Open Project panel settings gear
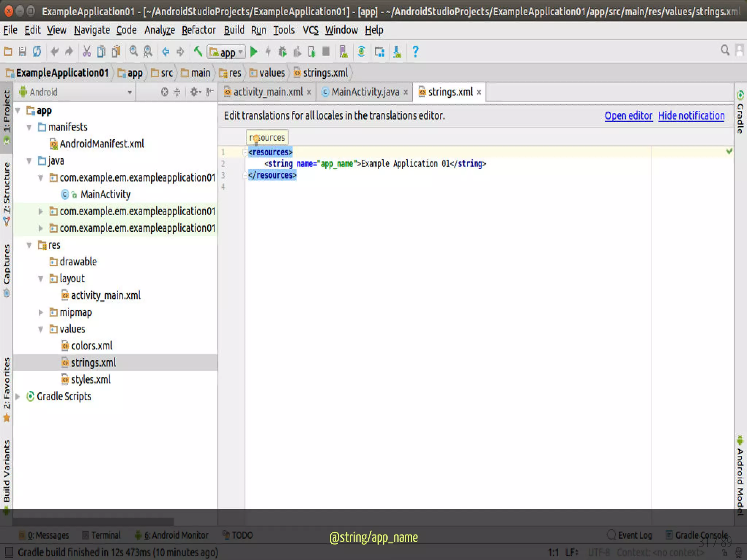The width and height of the screenshot is (747, 560). coord(195,92)
